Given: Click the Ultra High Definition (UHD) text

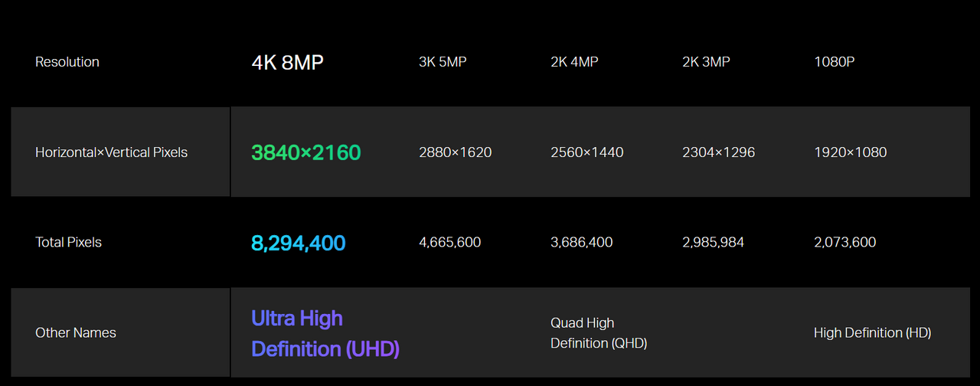Looking at the screenshot, I should pyautogui.click(x=325, y=333).
